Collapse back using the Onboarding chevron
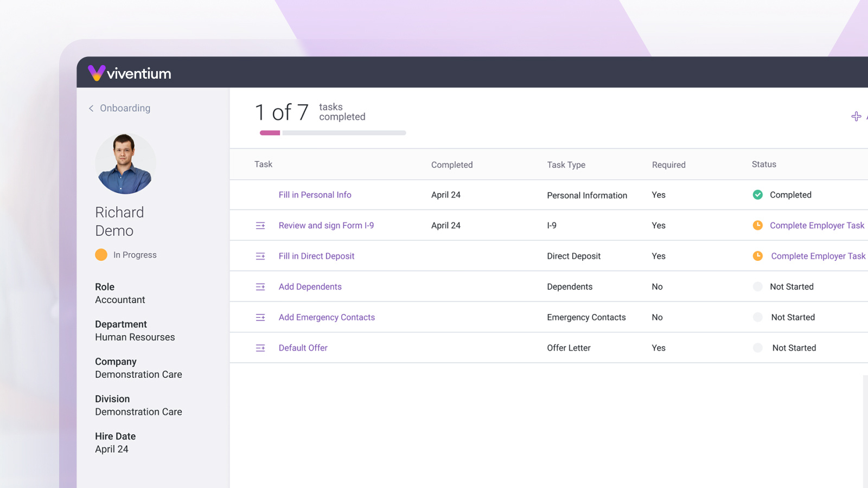 pos(91,108)
